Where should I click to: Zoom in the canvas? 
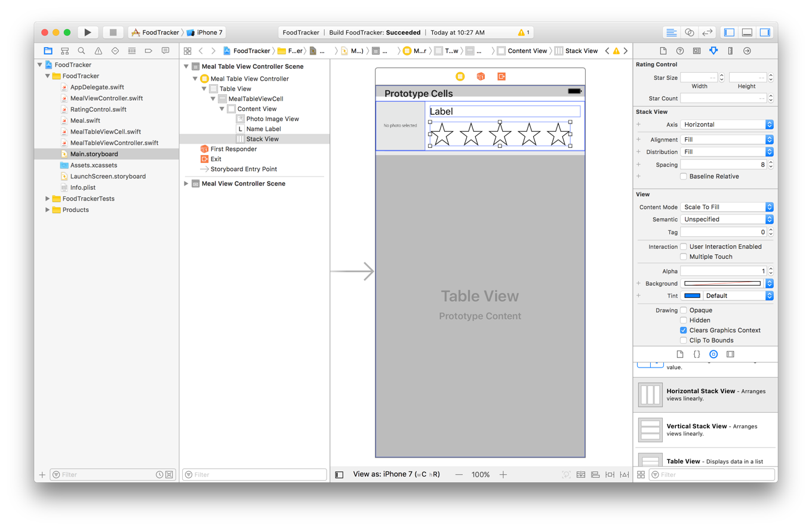[x=503, y=474]
